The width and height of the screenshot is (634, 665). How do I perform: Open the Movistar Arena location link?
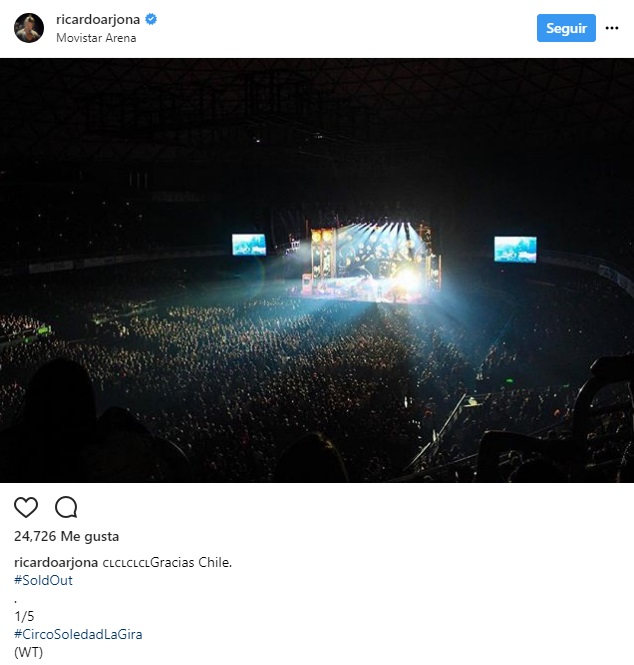coord(96,38)
